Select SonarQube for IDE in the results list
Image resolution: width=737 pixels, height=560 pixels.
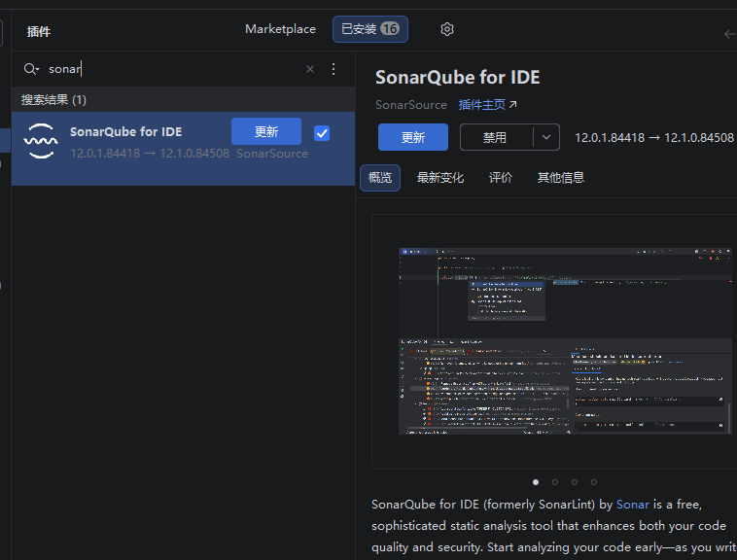pyautogui.click(x=184, y=149)
